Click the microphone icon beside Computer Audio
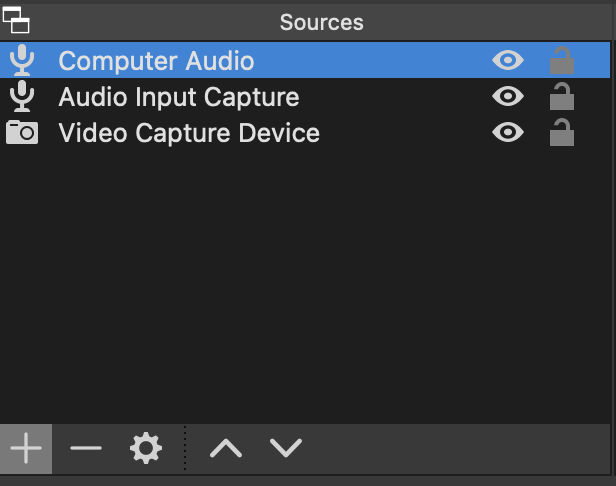 click(22, 60)
